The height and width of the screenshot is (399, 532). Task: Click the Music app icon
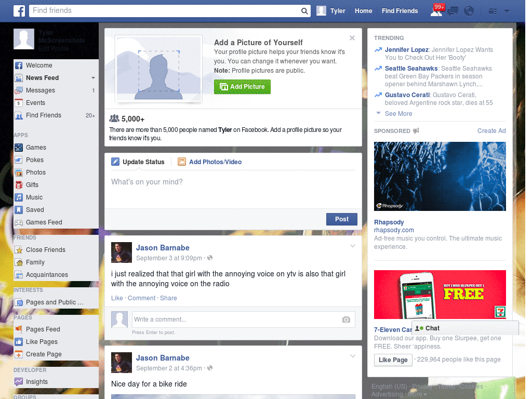point(19,197)
